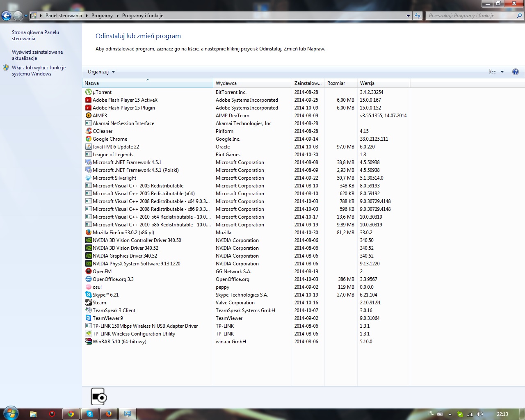Viewport: 525px width, 420px height.
Task: Click version cell 38.0.2125.111
Action: click(x=374, y=139)
